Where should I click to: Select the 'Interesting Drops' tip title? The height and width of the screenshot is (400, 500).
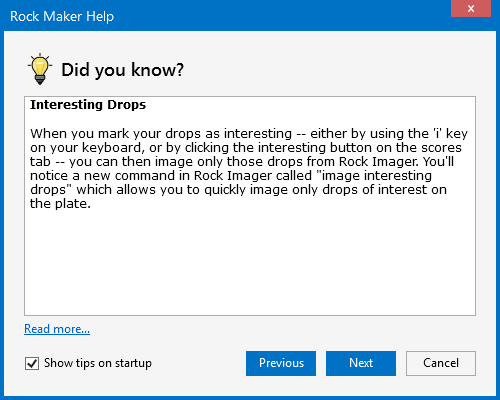(x=88, y=105)
